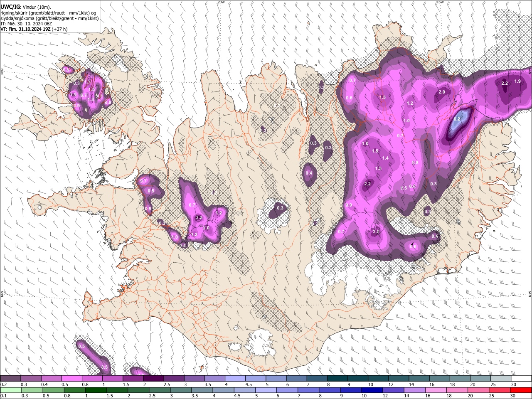Pick darkest green rain swatch between 1 and 1.5
Image resolution: width=532 pixels, height=399 pixels.
(96, 390)
